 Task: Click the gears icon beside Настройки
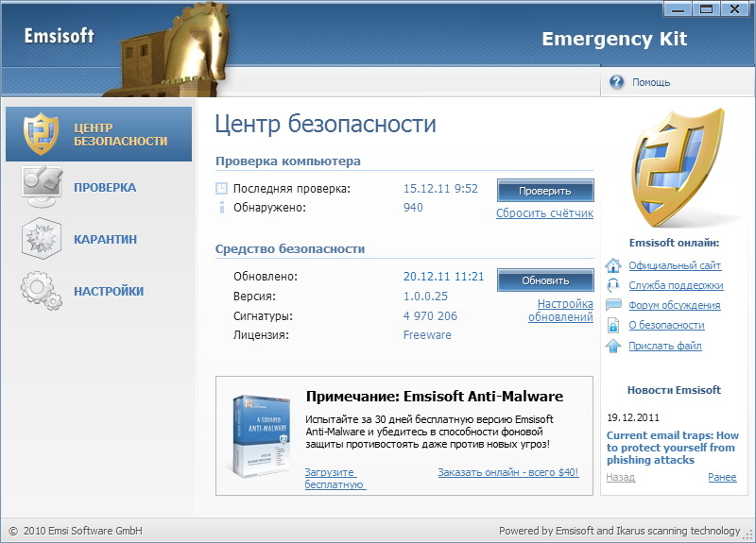(42, 291)
